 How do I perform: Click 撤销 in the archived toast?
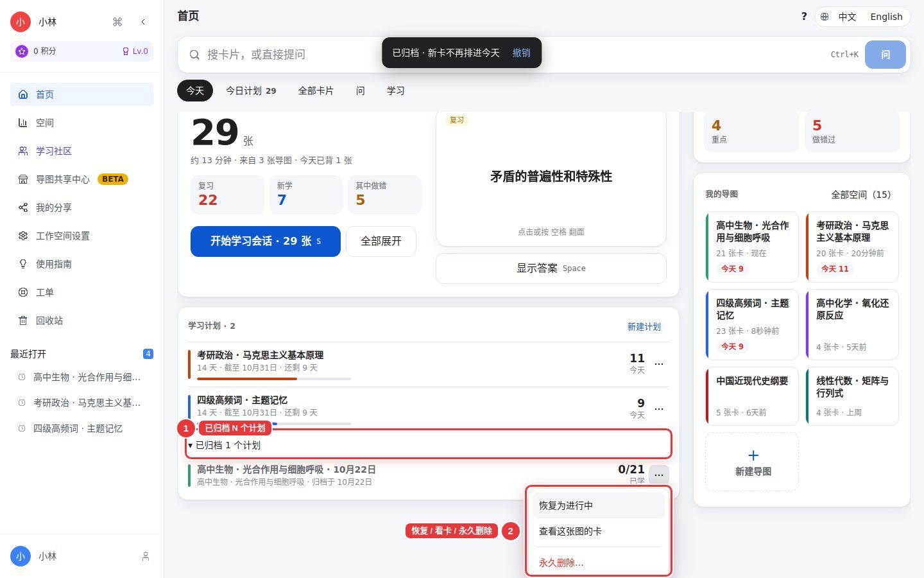(x=521, y=53)
